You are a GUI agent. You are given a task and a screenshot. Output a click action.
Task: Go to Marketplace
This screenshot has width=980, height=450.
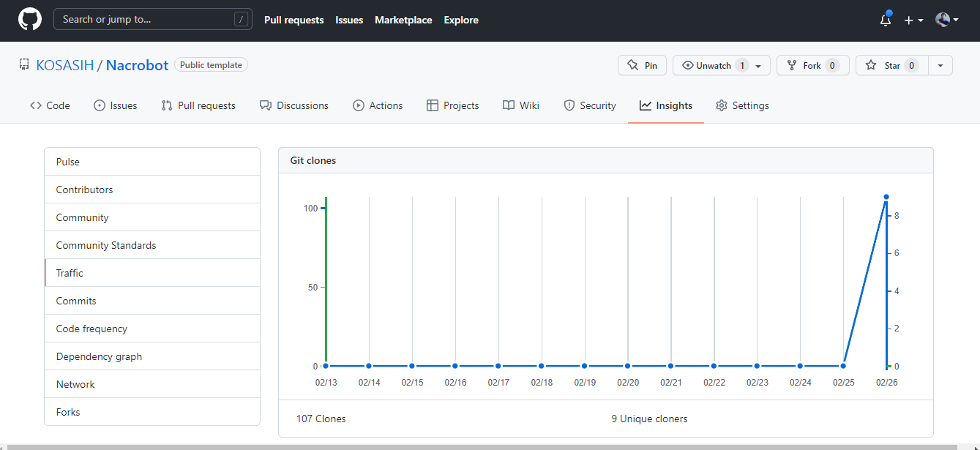403,20
